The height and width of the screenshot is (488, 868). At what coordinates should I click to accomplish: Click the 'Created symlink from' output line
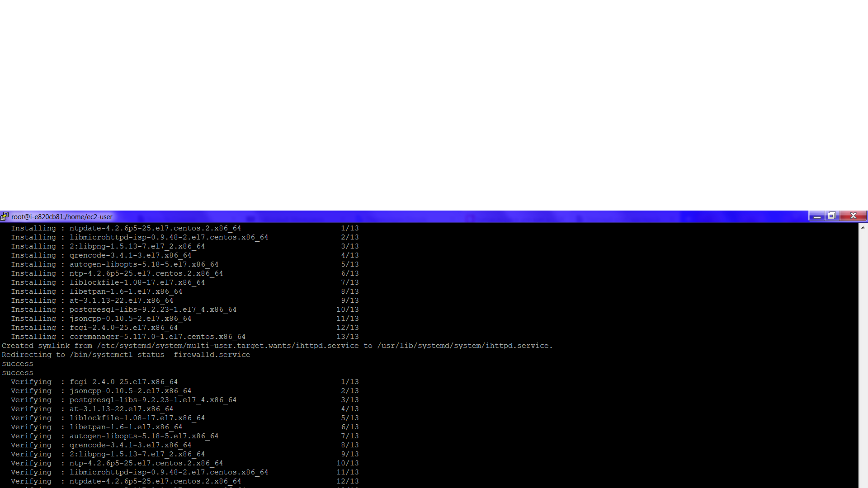point(277,346)
